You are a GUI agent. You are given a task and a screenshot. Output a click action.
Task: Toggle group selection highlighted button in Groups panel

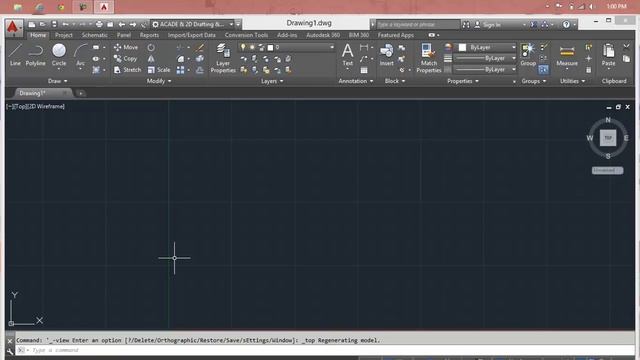[543, 70]
